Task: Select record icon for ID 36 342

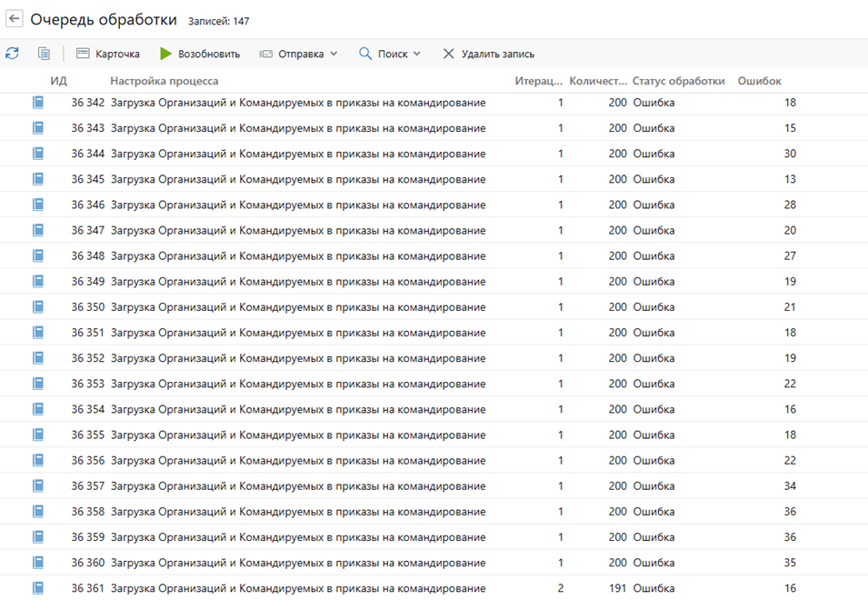Action: click(x=38, y=103)
